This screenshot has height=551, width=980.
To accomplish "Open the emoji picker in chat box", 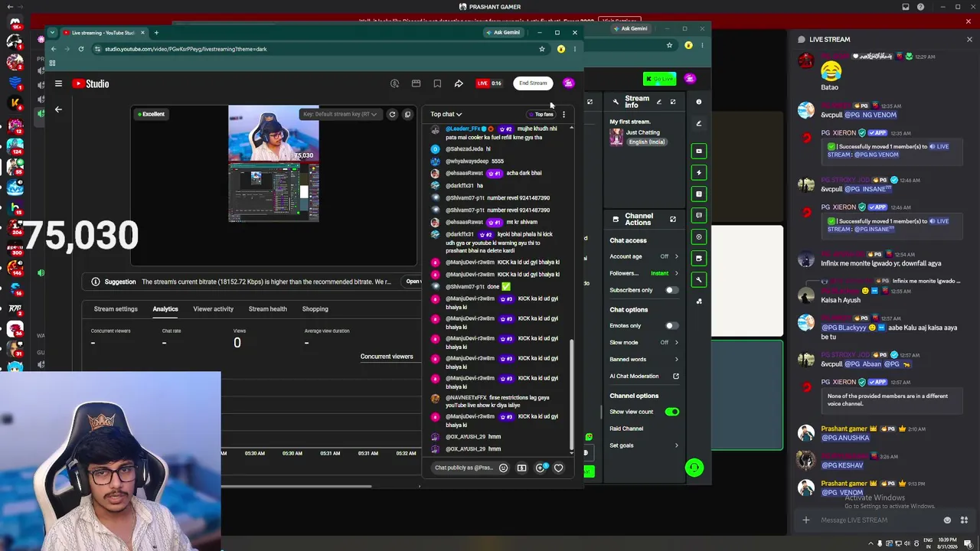I will coord(503,468).
